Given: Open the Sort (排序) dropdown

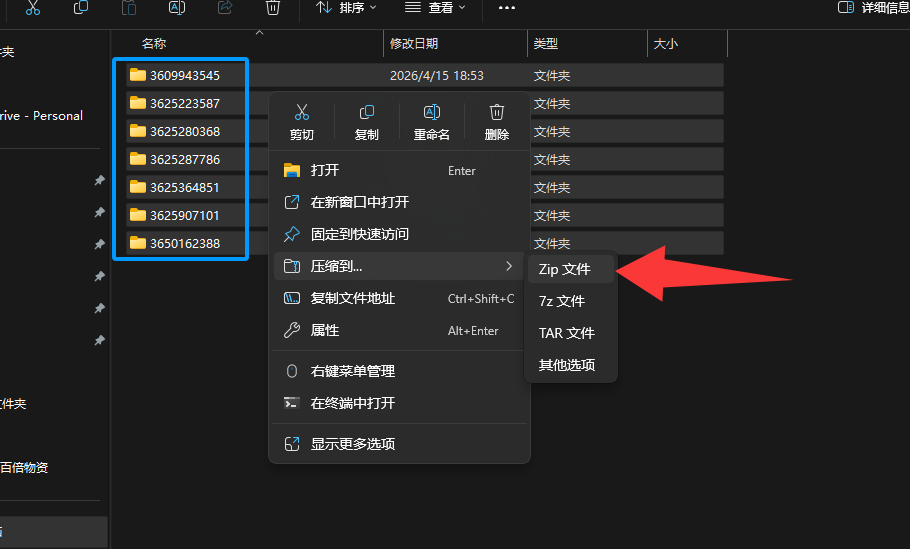Looking at the screenshot, I should pos(346,8).
